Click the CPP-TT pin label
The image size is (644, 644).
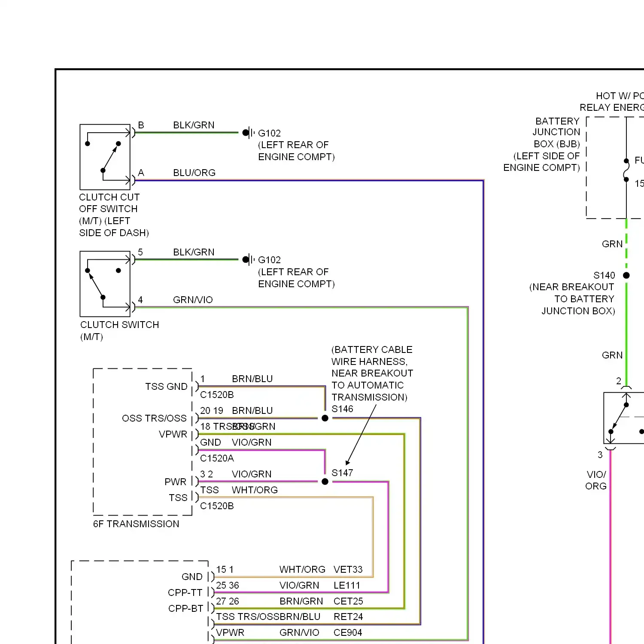click(x=185, y=592)
